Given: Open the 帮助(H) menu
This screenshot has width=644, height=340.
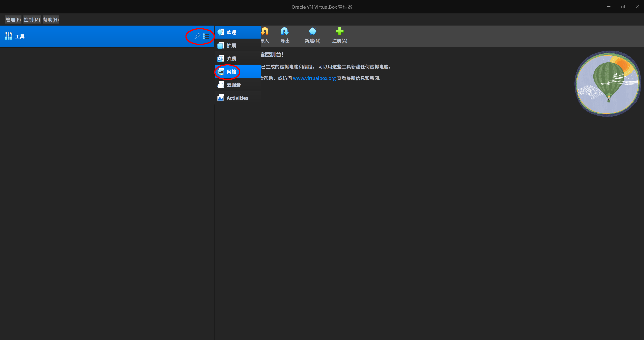Looking at the screenshot, I should click(x=51, y=19).
